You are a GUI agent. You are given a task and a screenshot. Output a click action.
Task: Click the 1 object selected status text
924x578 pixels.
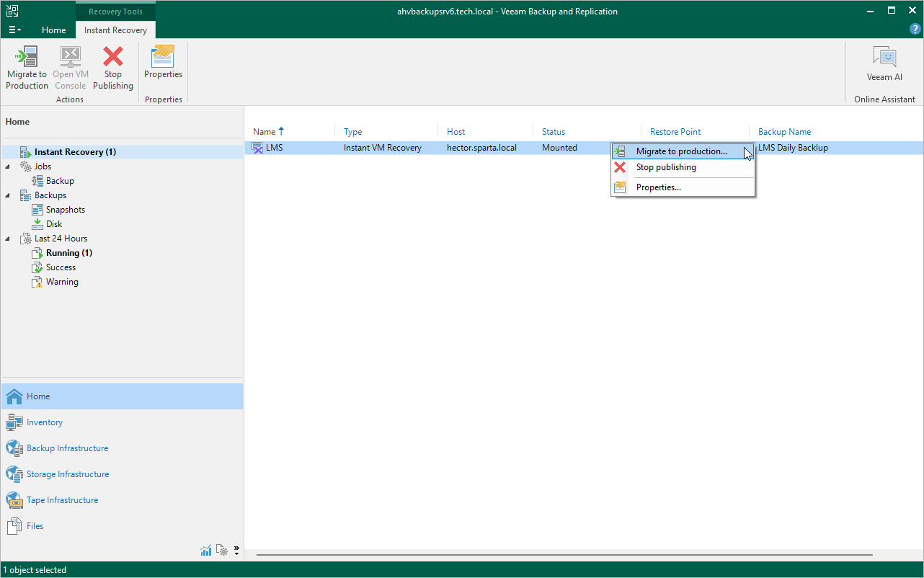click(35, 570)
